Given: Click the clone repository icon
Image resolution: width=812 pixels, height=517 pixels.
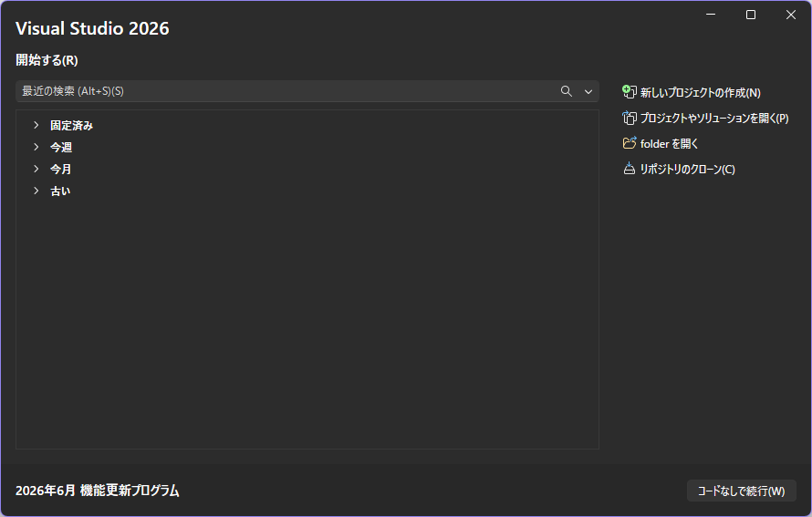Looking at the screenshot, I should pos(629,169).
